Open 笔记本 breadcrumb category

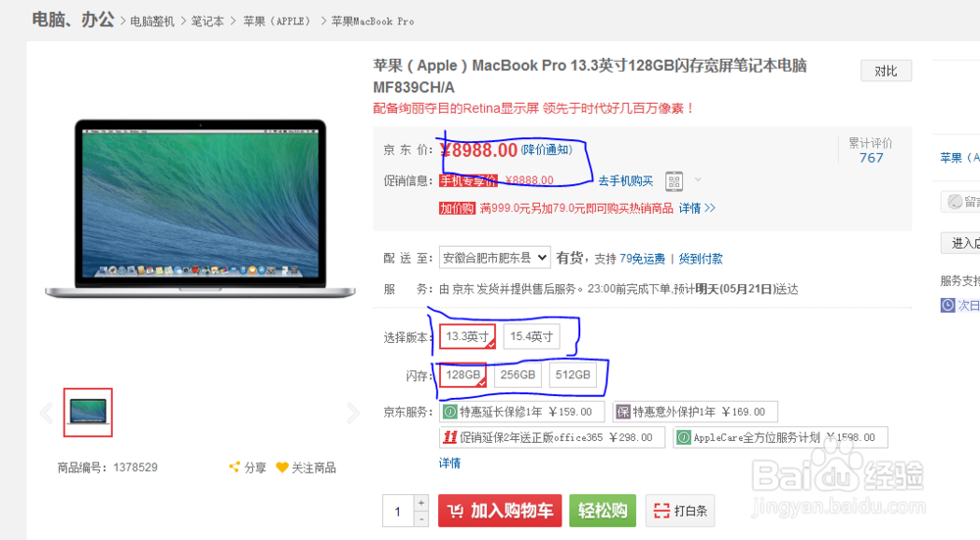(208, 22)
